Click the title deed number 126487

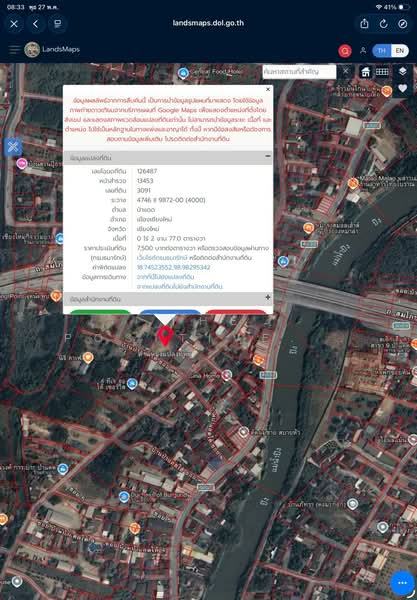coord(147,171)
